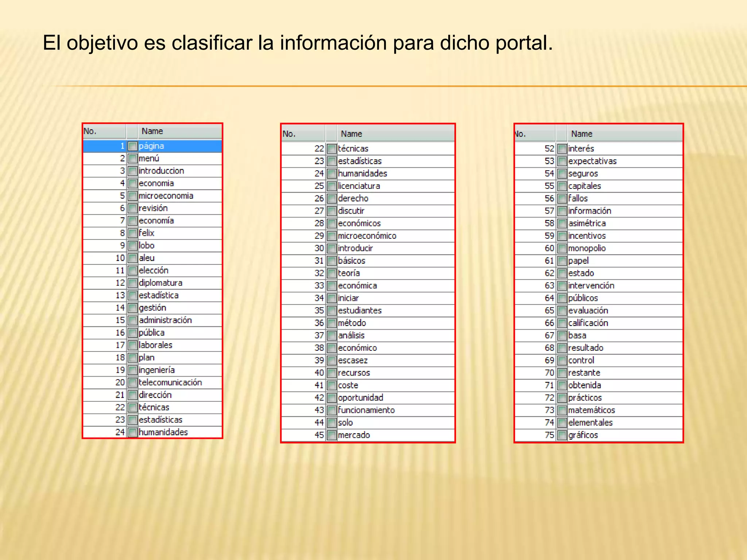This screenshot has width=747, height=560.
Task: Tick the checkbox for gráficos
Action: (x=562, y=435)
